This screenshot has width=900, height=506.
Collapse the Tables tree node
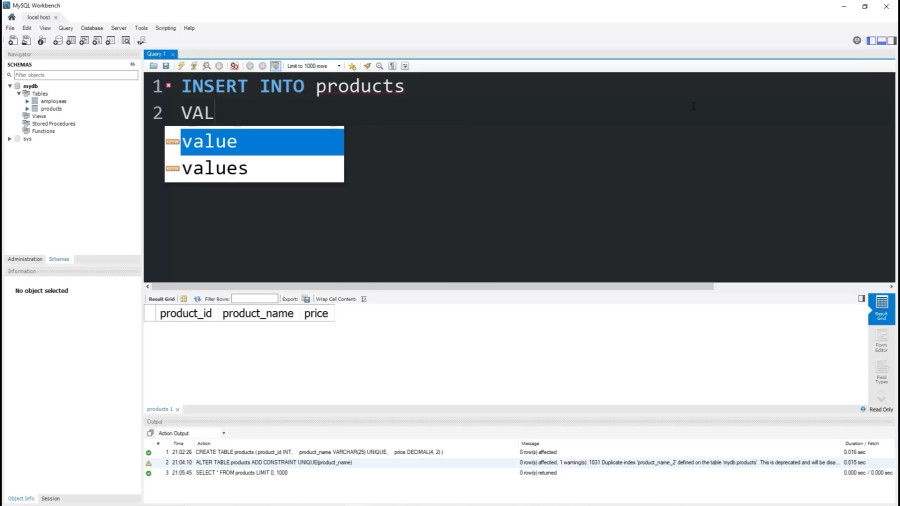pos(19,94)
